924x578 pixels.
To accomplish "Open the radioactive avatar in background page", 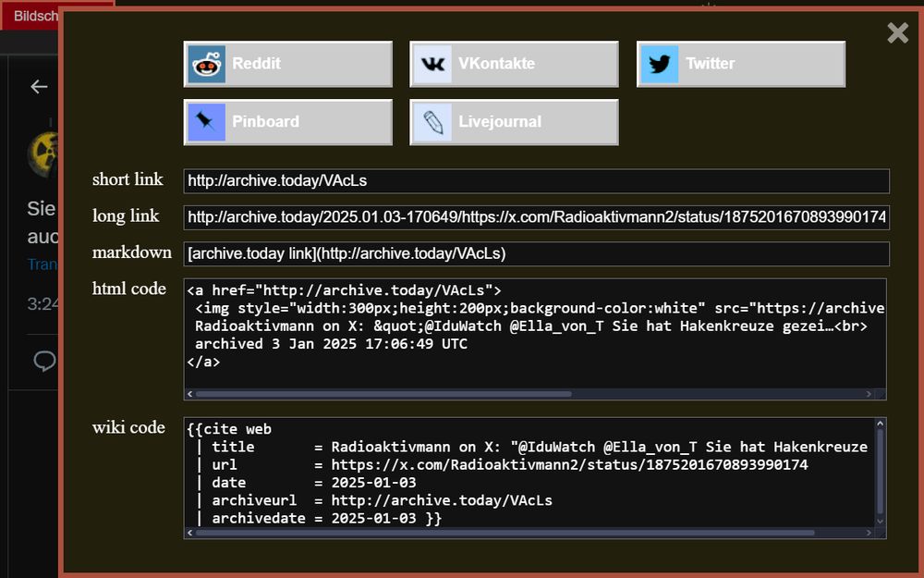I will 43,154.
